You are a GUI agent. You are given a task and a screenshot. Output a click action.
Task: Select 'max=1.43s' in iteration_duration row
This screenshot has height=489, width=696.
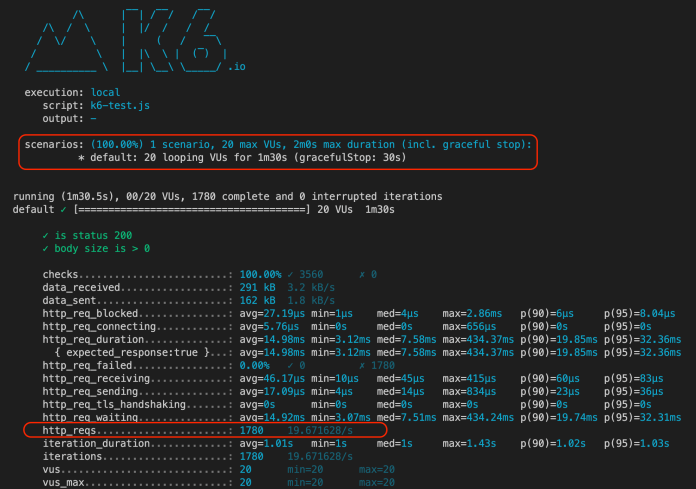tap(469, 443)
